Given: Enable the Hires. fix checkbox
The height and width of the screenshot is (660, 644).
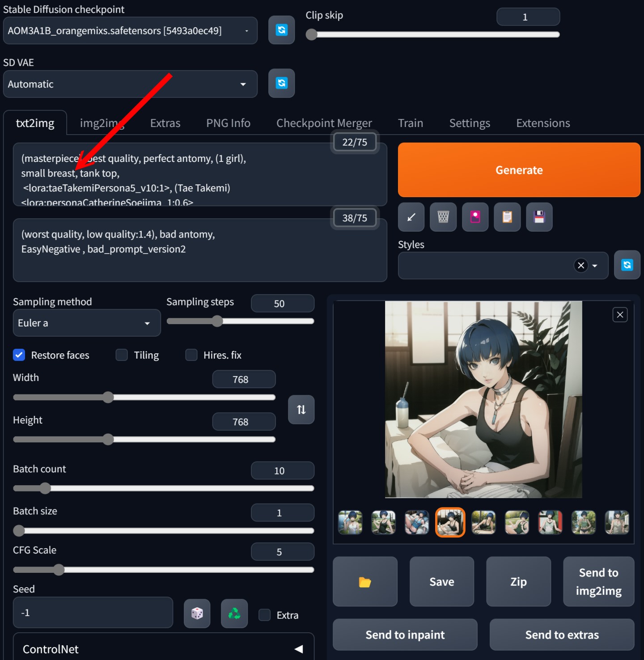Looking at the screenshot, I should click(191, 355).
